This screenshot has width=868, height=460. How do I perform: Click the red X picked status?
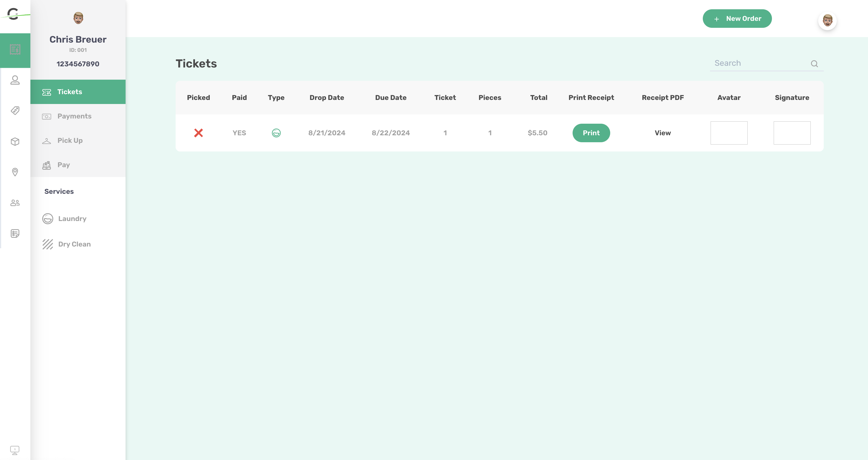[x=198, y=133]
